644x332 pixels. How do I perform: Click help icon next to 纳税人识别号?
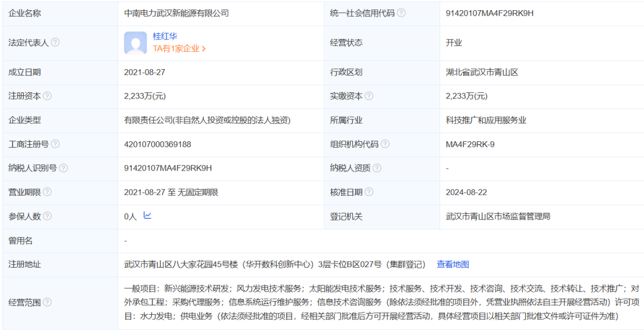(x=63, y=168)
